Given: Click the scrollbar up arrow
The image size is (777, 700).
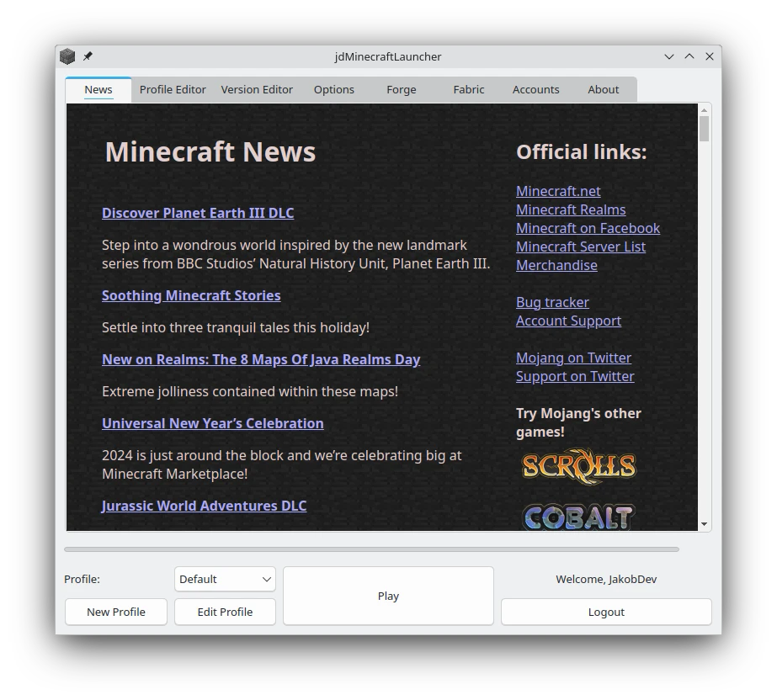Looking at the screenshot, I should pyautogui.click(x=704, y=110).
